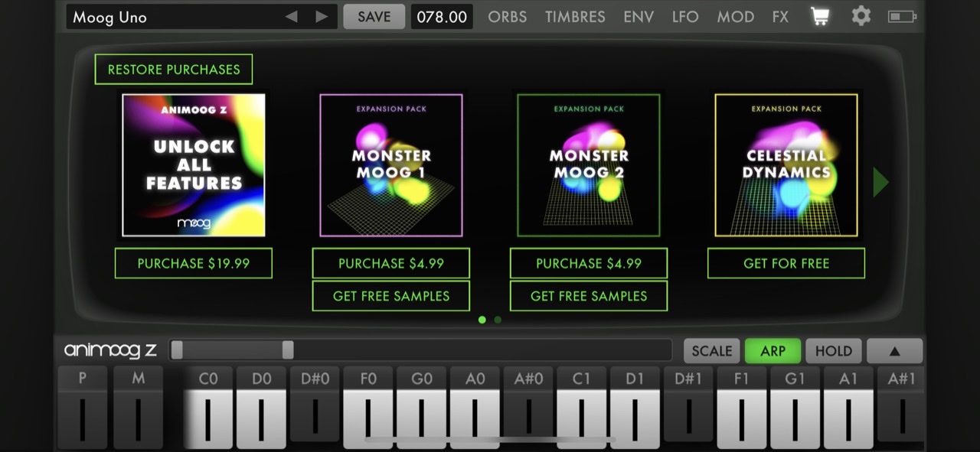Select the Unlock All Features thumbnail
Screen dimensions: 980x452
click(194, 165)
